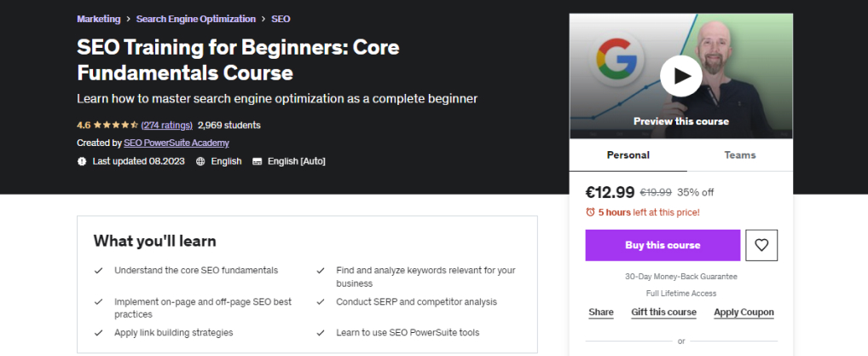Click the globe language icon
This screenshot has height=356, width=868.
click(x=200, y=161)
